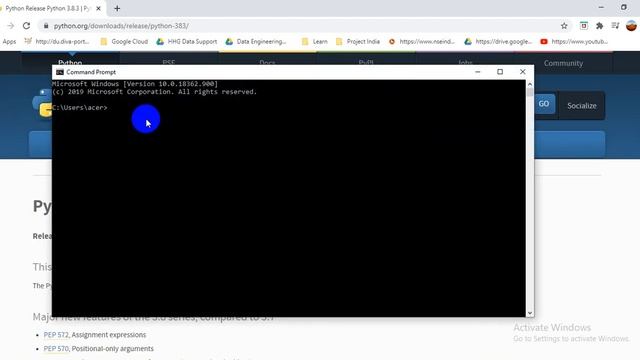Screen dimensions: 640x360
Task: Open the Chrome profile avatar
Action: 631,26
